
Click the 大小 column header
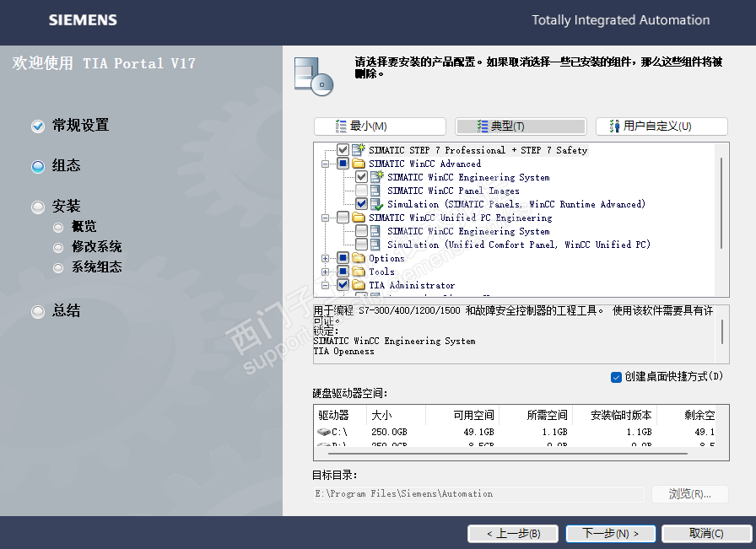point(397,415)
